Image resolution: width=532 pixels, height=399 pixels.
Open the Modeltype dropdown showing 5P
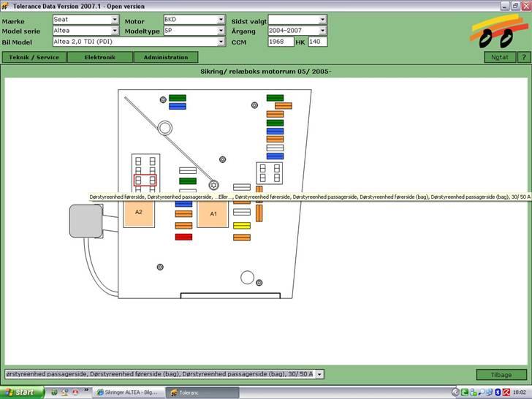point(194,31)
